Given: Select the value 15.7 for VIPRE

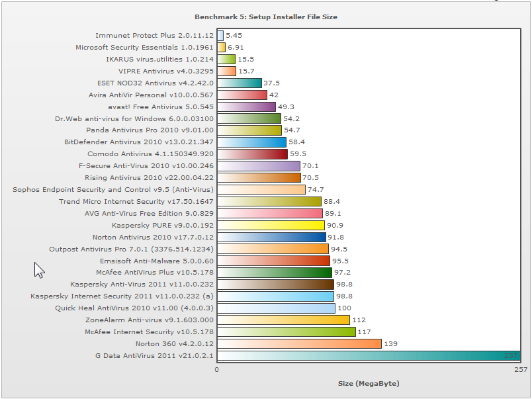Looking at the screenshot, I should (x=246, y=71).
